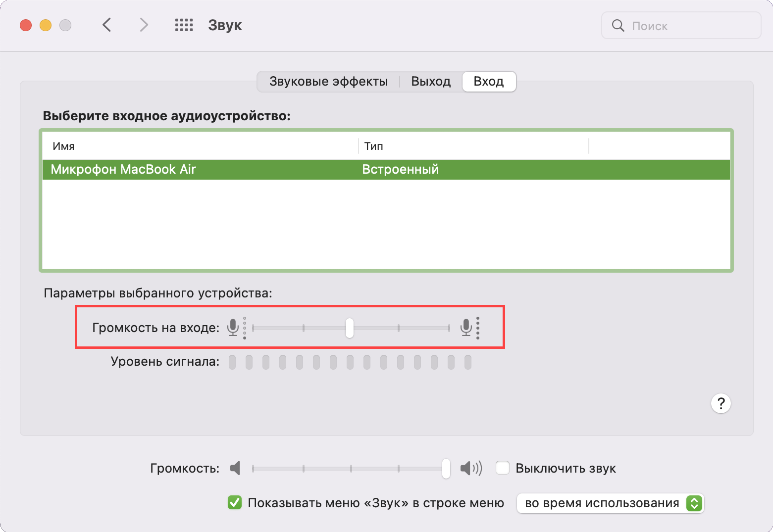This screenshot has width=773, height=532.
Task: Toggle Показывать меню «Звук» checkbox
Action: coord(235,502)
